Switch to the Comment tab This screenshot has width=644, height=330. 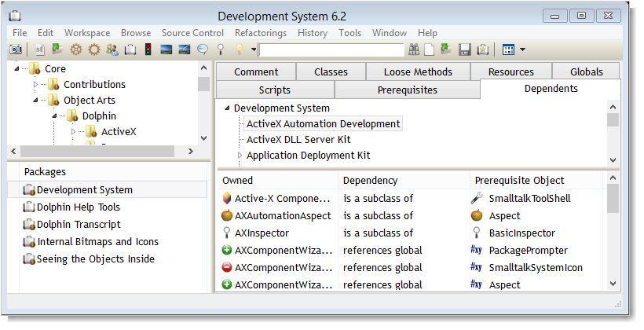256,71
